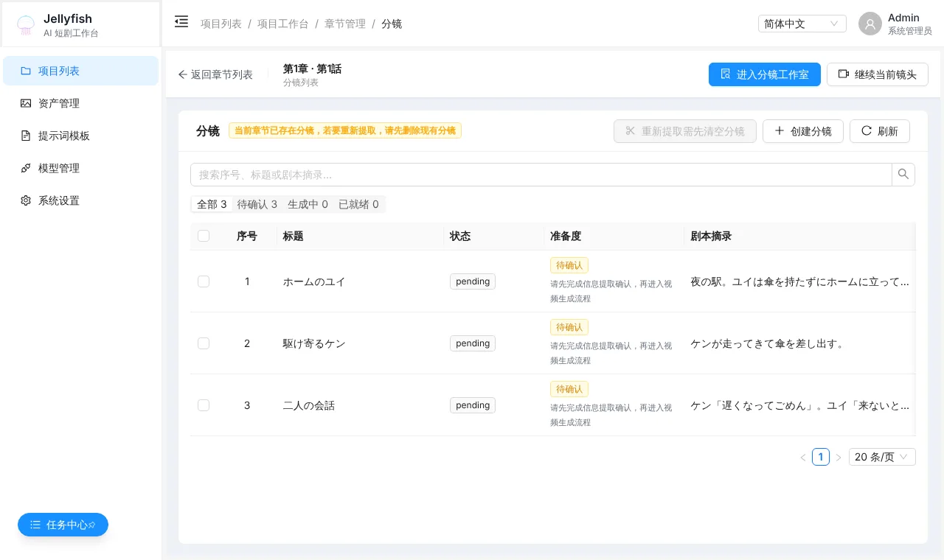Click 待确认 tag in row 3
This screenshot has width=944, height=560.
pyautogui.click(x=569, y=389)
